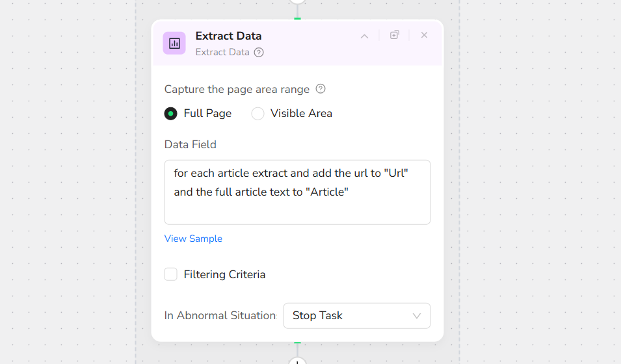Click the connector circle above the card
This screenshot has height=364, width=621.
[x=297, y=2]
